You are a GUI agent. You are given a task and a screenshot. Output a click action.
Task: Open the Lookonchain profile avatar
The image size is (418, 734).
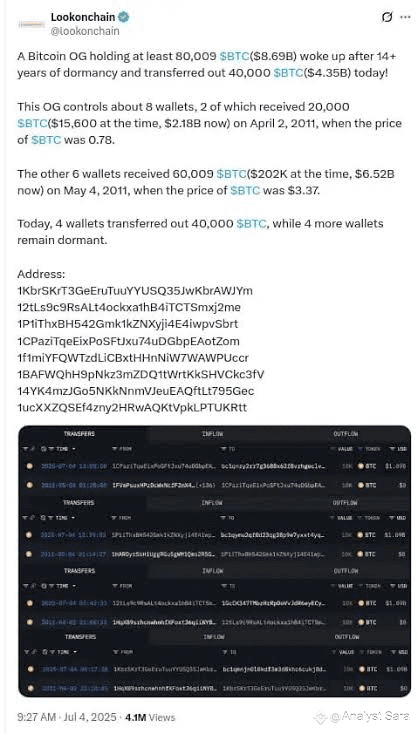click(x=31, y=24)
